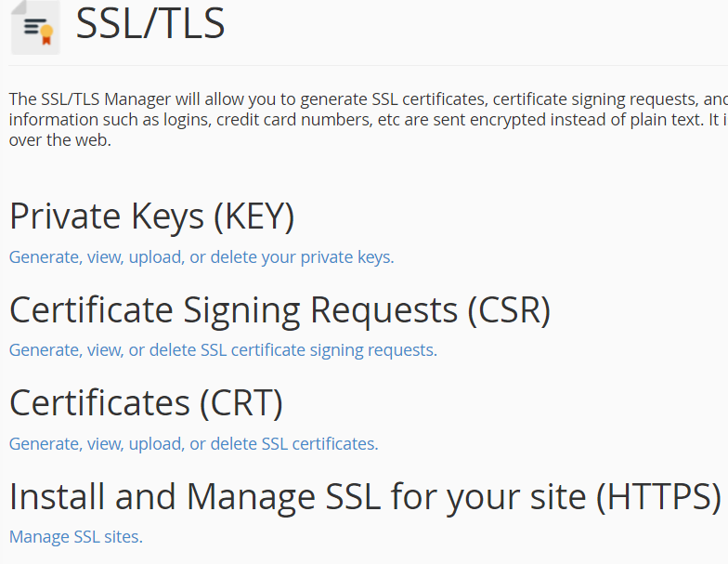
Task: Click the Certificates (CRT) heading
Action: pyautogui.click(x=147, y=403)
